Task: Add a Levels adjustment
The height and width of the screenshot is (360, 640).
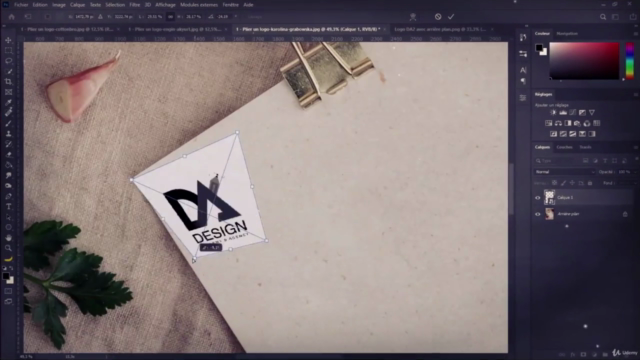Action: tap(563, 113)
